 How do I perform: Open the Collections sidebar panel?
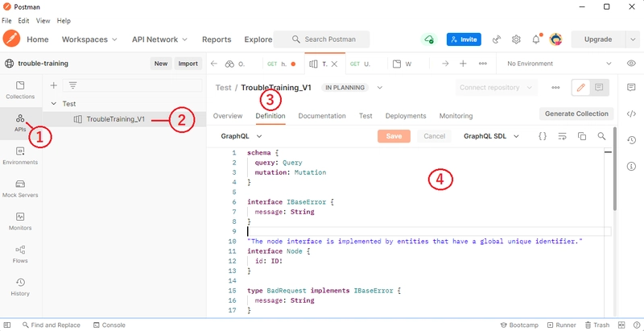pyautogui.click(x=20, y=89)
